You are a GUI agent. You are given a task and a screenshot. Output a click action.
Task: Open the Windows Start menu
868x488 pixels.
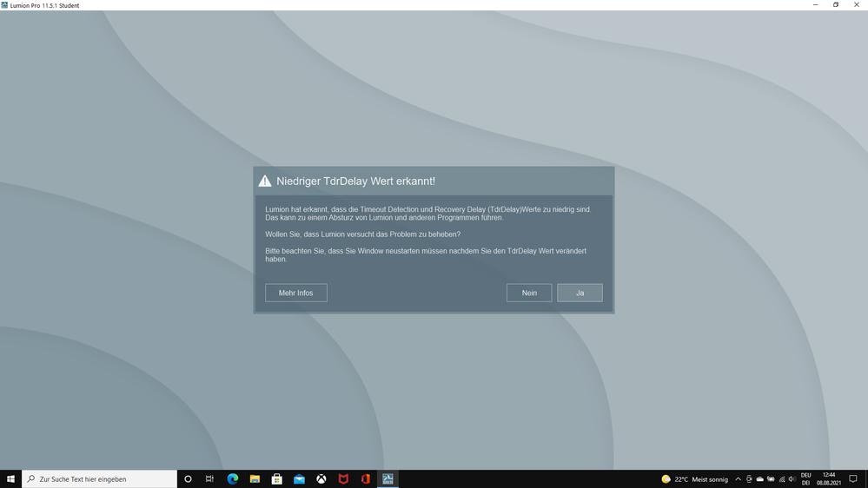10,479
